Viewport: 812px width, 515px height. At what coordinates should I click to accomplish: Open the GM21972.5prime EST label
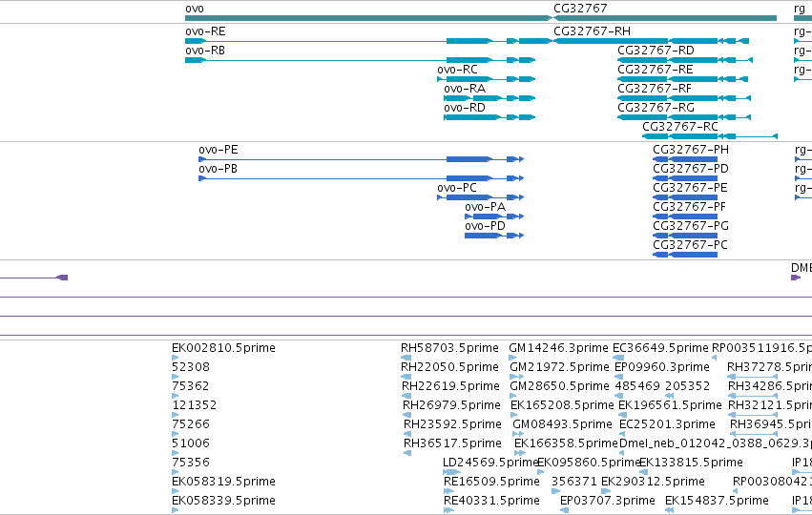tap(560, 367)
